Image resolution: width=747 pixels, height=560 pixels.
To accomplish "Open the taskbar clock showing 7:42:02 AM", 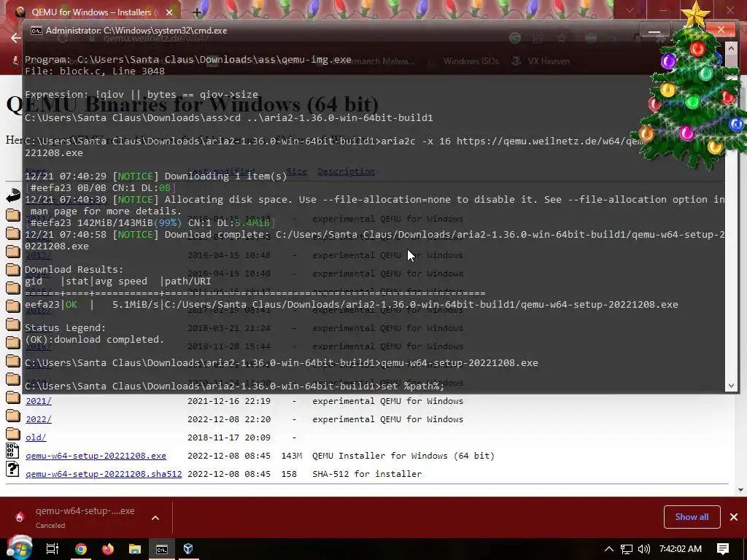I will [681, 549].
